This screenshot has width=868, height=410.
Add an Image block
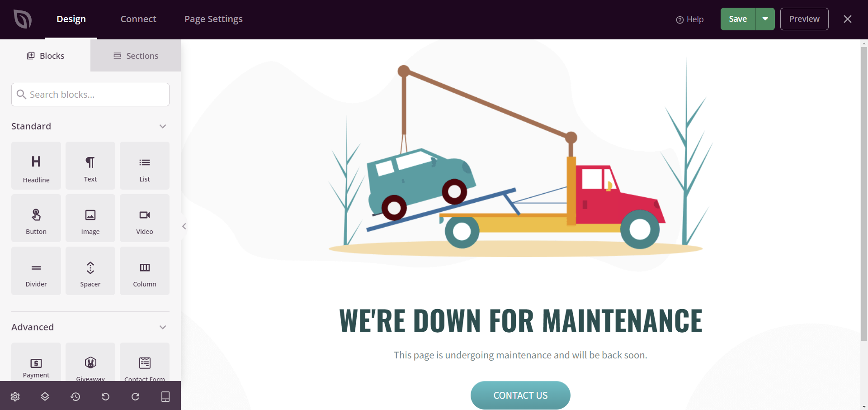[90, 218]
